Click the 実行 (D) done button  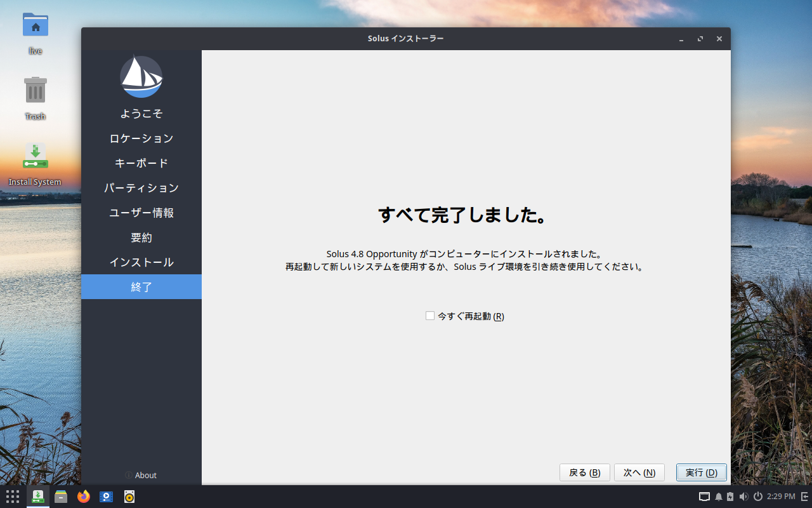[x=702, y=472]
